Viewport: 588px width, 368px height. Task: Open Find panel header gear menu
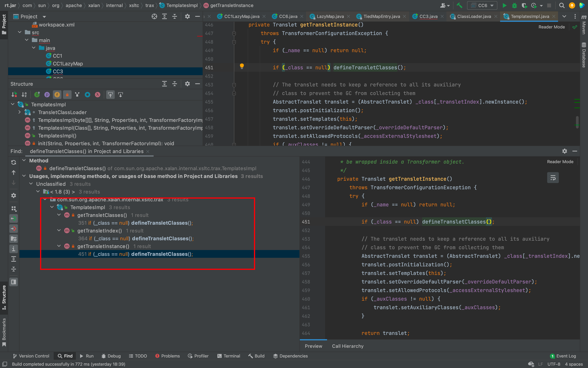pyautogui.click(x=565, y=151)
